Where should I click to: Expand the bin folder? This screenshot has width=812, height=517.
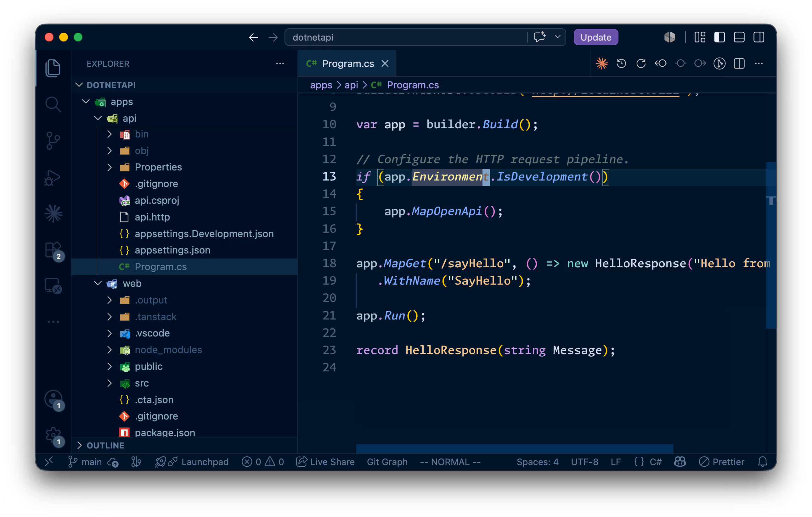pyautogui.click(x=109, y=134)
